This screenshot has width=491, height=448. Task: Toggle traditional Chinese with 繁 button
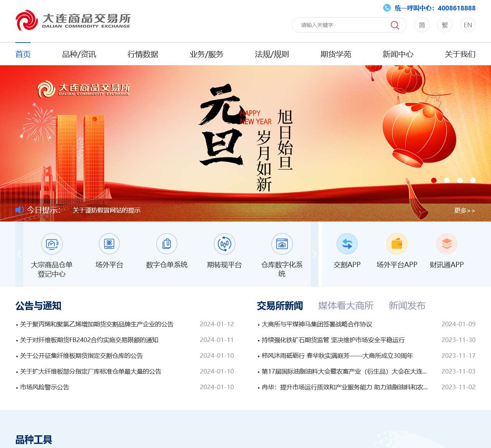click(x=445, y=25)
